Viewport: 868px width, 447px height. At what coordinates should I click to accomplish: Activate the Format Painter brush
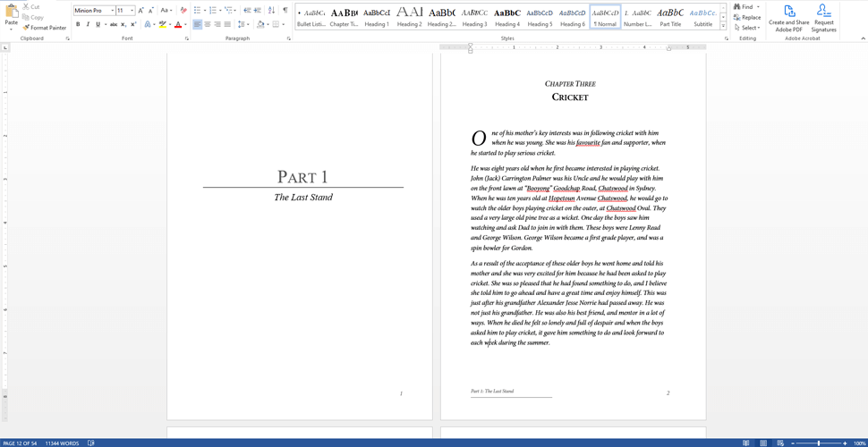point(44,27)
